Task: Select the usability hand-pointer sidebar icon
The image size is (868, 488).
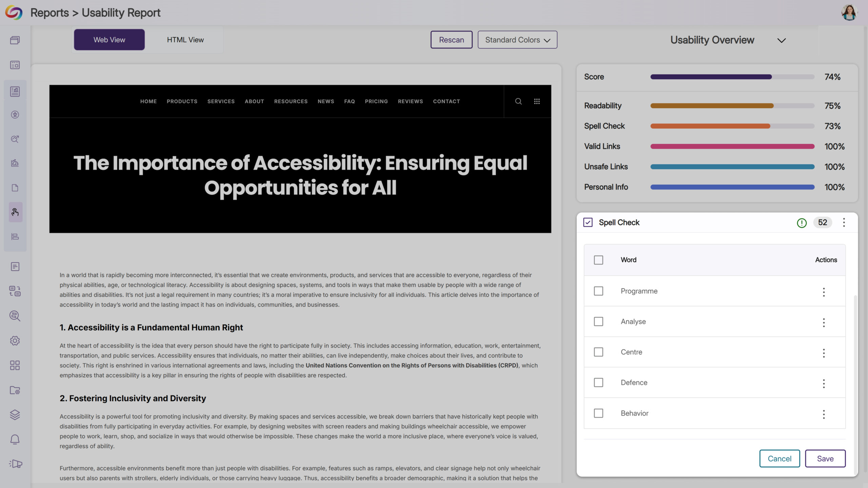Action: (x=15, y=212)
